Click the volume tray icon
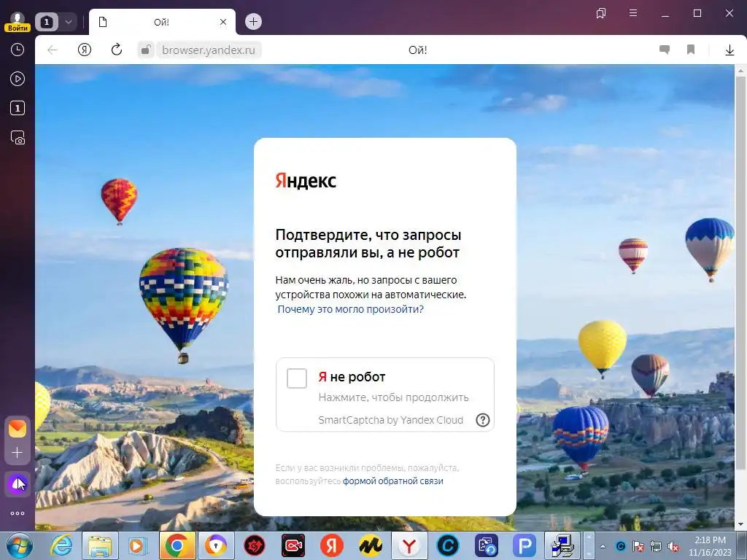This screenshot has height=560, width=747. 673,546
